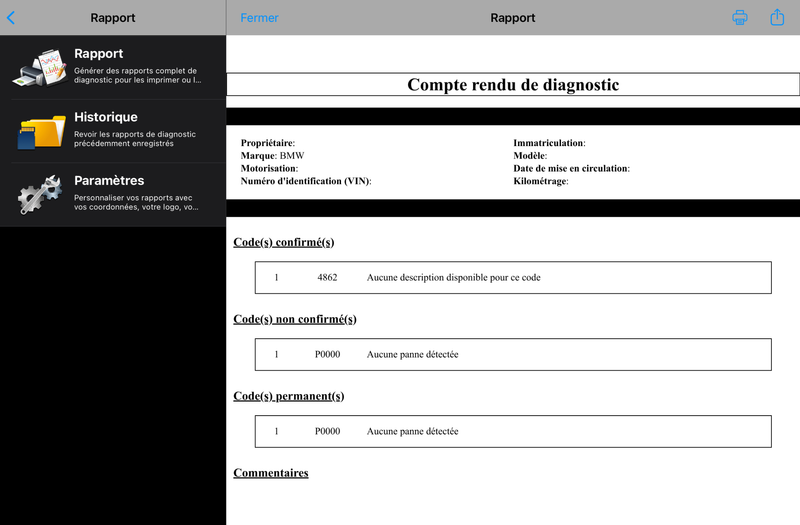Click the Commentaires heading

tap(271, 473)
